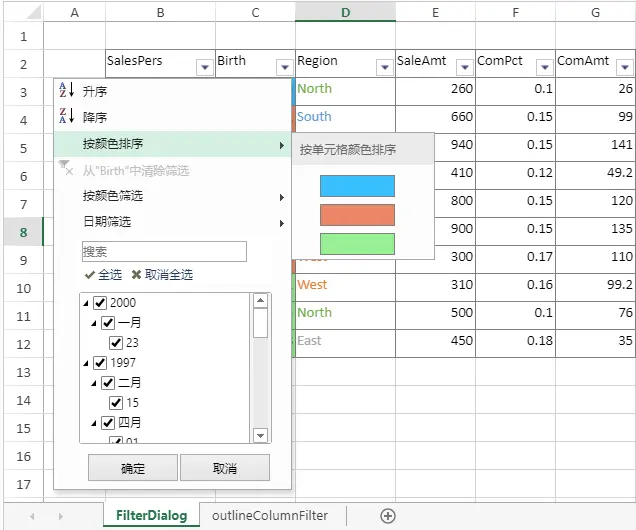Screen dimensions: 636x530
Task: Switch to outlineColumnFilter sheet tab
Action: [x=270, y=515]
